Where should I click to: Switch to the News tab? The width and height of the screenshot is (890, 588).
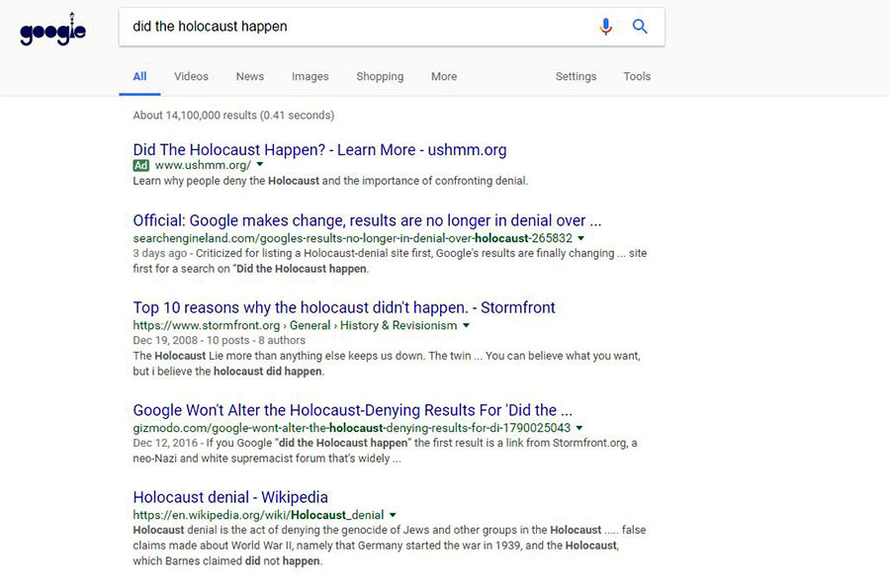tap(250, 76)
